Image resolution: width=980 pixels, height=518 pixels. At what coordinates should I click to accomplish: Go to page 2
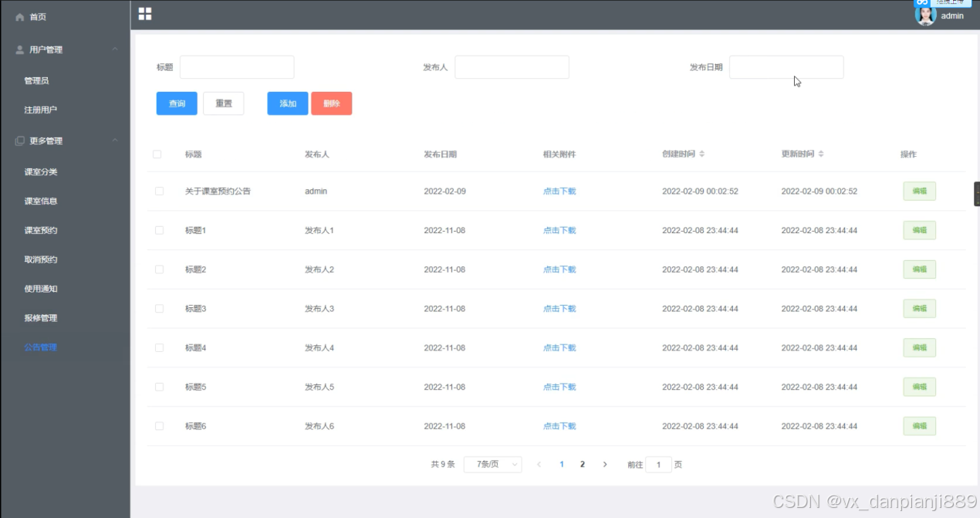tap(583, 464)
